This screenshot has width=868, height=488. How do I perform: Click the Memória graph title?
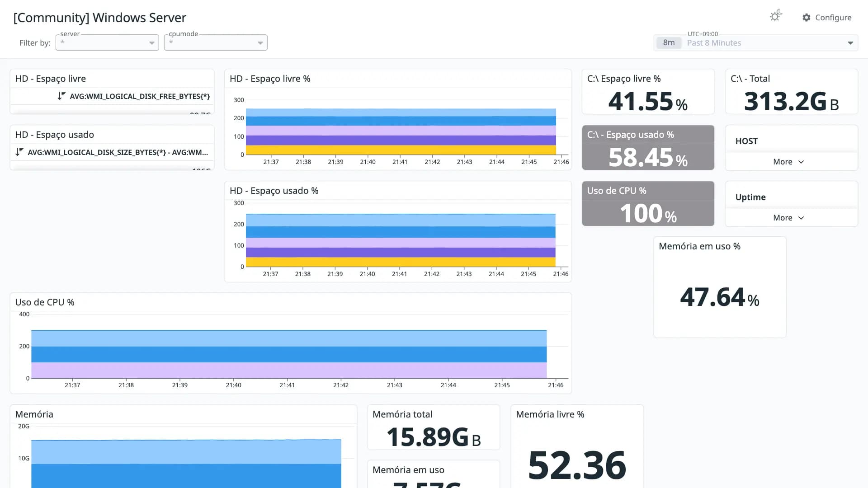(34, 414)
